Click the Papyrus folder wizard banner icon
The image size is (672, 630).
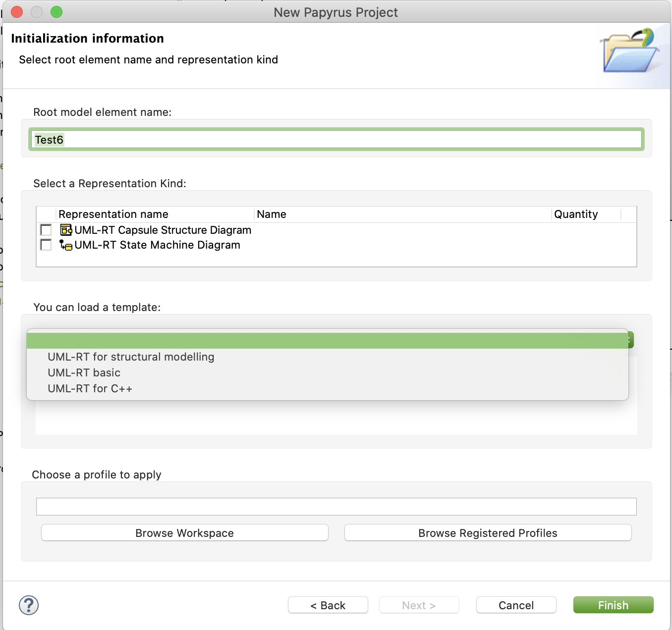[629, 51]
